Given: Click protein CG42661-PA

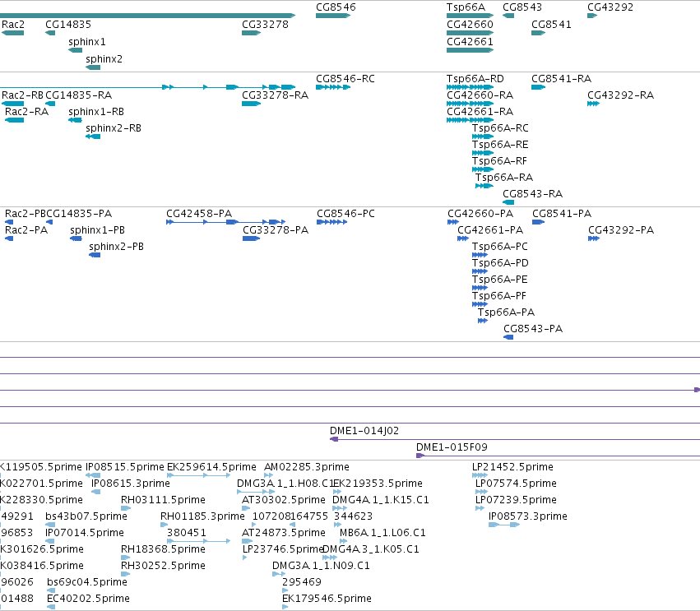Looking at the screenshot, I should point(490,231).
